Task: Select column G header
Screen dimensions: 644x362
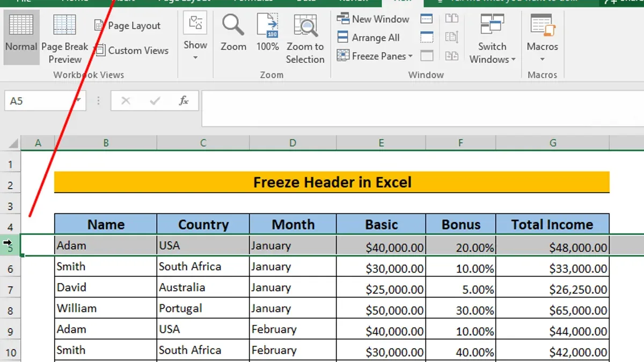Action: tap(553, 143)
